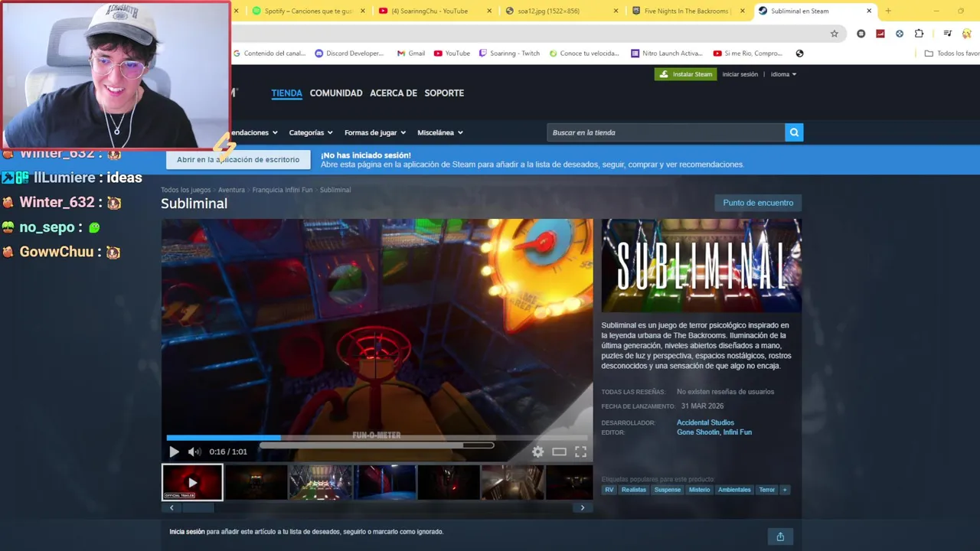The image size is (980, 551).
Task: Toggle theater mode on trailer
Action: click(560, 452)
